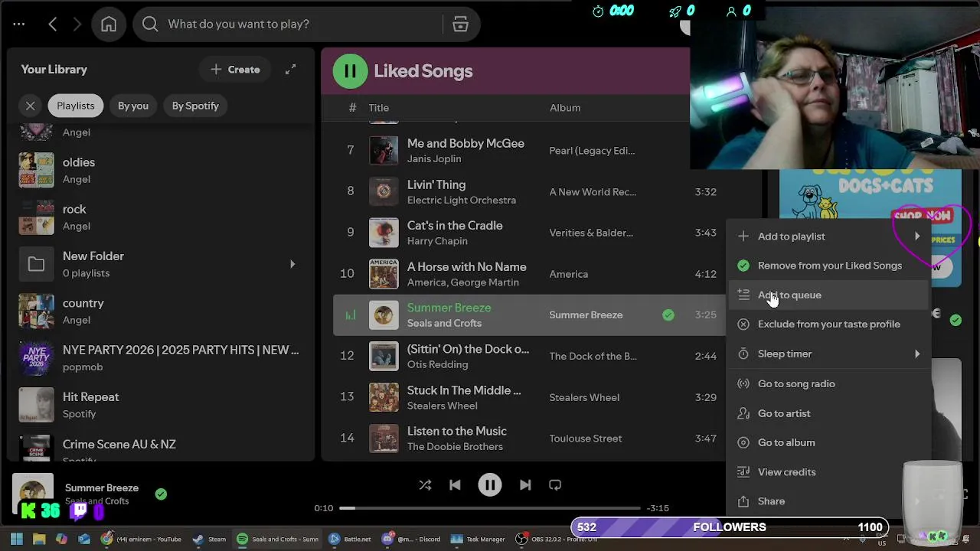Open Seals and Crofts link in track row

click(x=444, y=323)
